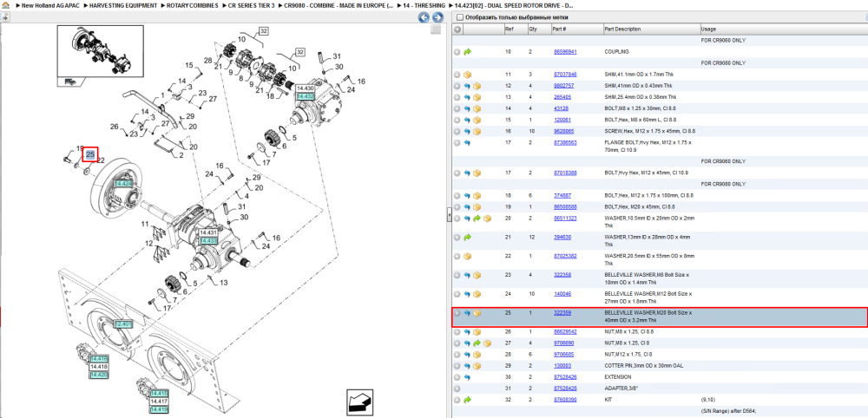Click the box icon in COTTER PIN row
The width and height of the screenshot is (868, 418).
tap(477, 366)
